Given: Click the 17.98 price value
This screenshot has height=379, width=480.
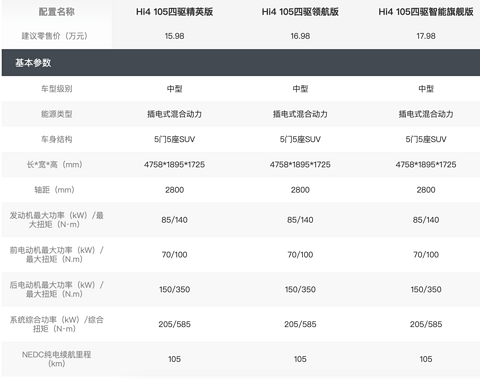Looking at the screenshot, I should (x=426, y=36).
